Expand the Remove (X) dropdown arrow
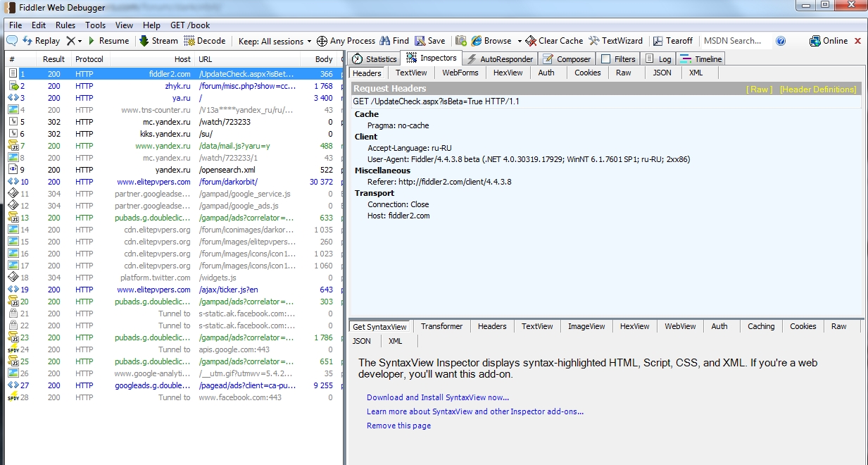 click(x=80, y=42)
